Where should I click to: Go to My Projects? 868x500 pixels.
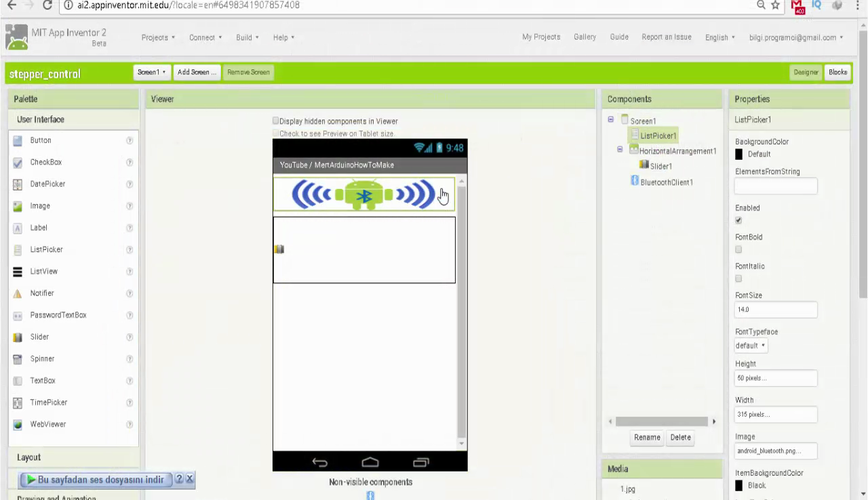pyautogui.click(x=541, y=37)
